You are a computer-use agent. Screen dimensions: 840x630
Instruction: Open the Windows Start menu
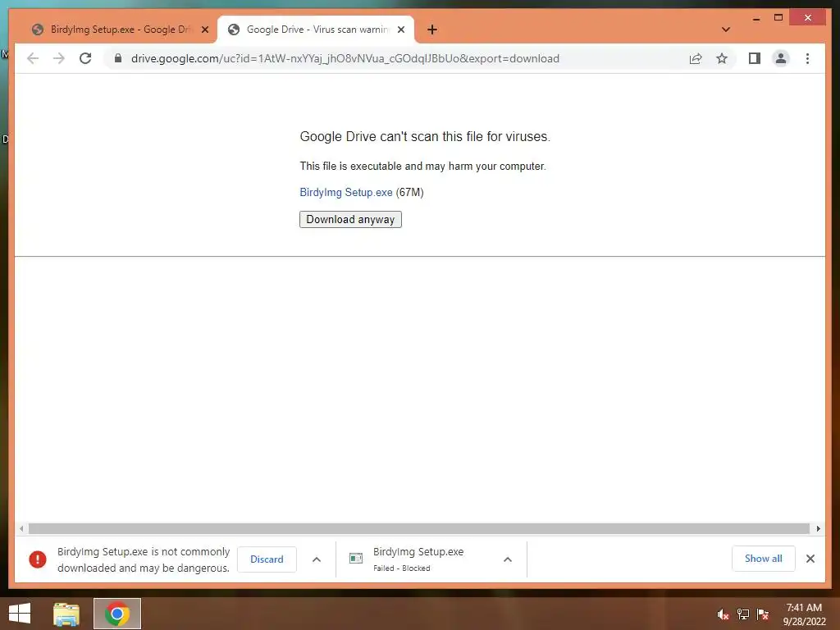(x=20, y=614)
